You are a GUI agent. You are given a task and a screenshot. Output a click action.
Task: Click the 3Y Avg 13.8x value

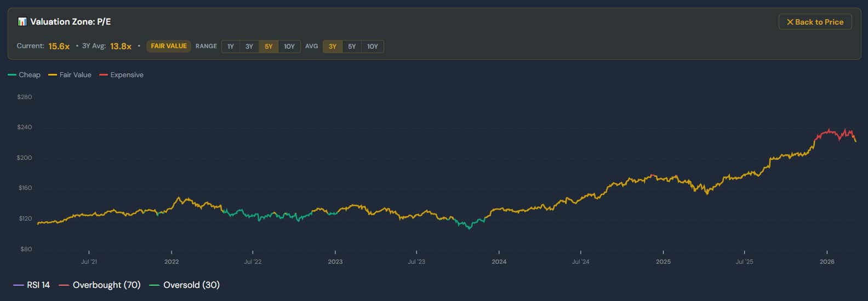coord(121,47)
